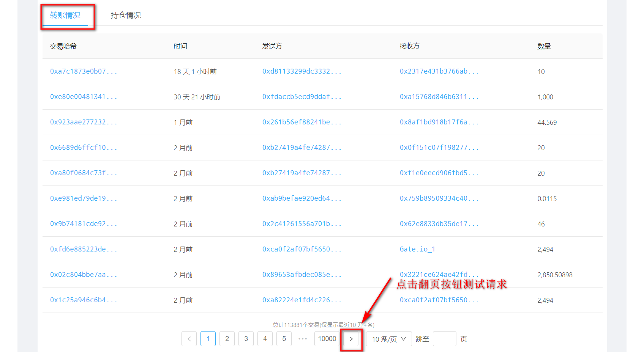Image resolution: width=644 pixels, height=352 pixels.
Task: Open sender address 0xd81133299dc3332...
Action: point(302,71)
